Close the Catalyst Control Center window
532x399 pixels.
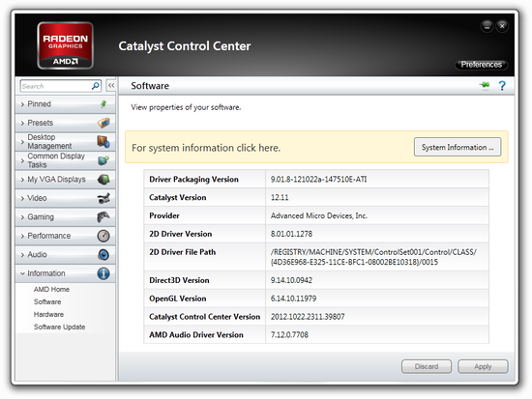pos(502,26)
